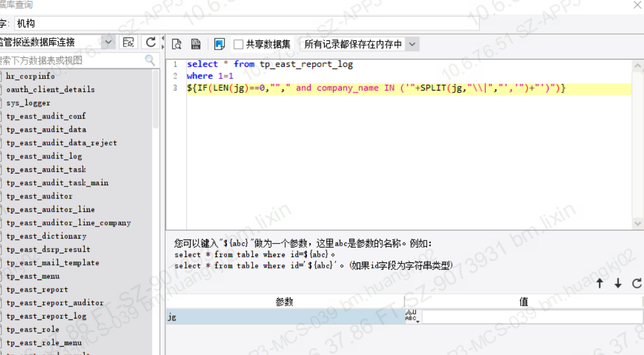The height and width of the screenshot is (355, 644).
Task: Select the tp_east_menu table
Action: click(x=33, y=276)
